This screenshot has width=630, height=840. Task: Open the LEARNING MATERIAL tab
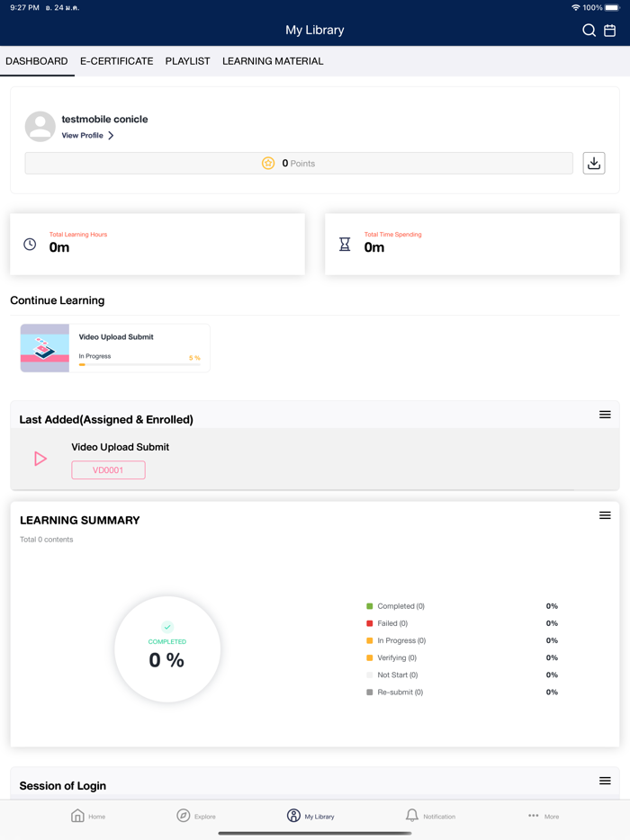273,61
